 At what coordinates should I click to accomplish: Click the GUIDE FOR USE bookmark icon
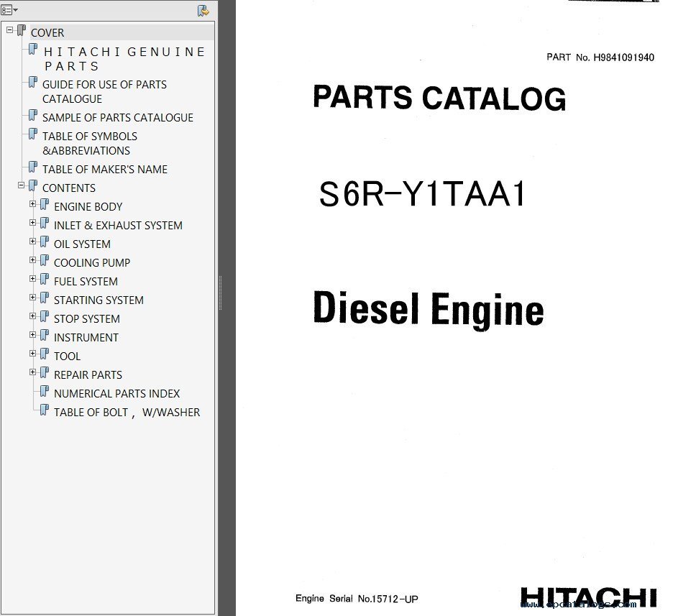pos(33,82)
